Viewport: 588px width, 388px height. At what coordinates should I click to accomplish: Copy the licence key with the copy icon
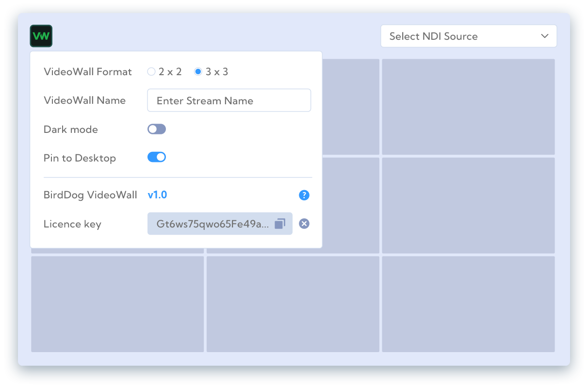pos(280,224)
